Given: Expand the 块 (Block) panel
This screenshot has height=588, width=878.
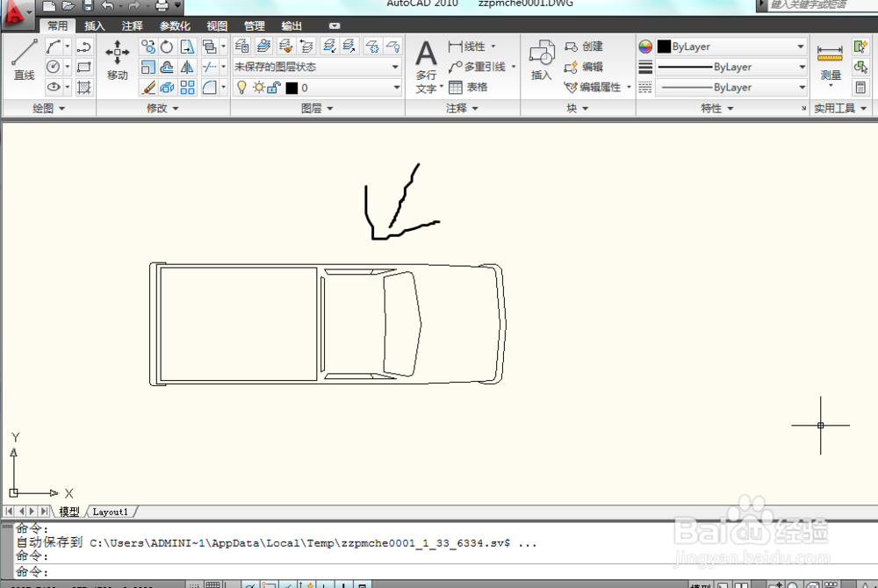Looking at the screenshot, I should coord(578,108).
